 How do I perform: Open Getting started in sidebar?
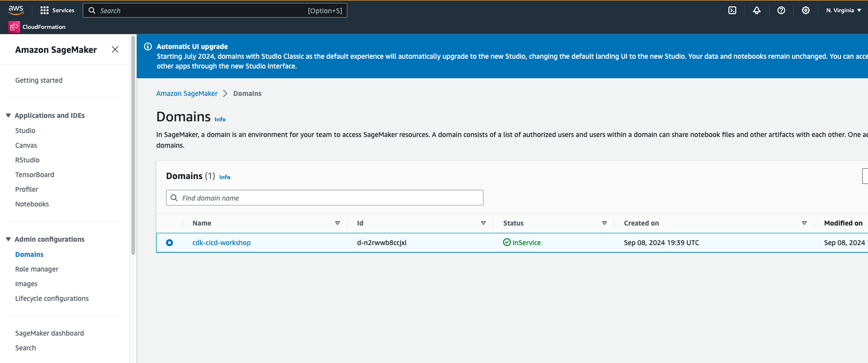[39, 80]
